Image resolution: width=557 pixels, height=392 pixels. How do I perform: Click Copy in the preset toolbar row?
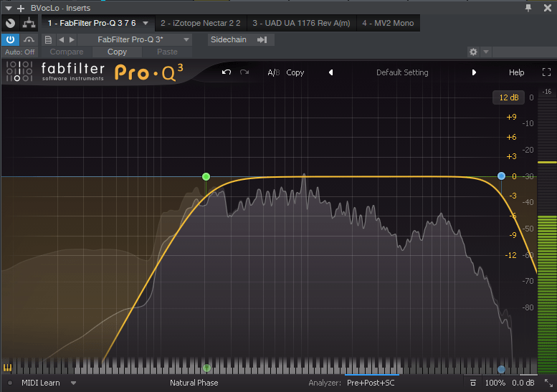(x=117, y=52)
